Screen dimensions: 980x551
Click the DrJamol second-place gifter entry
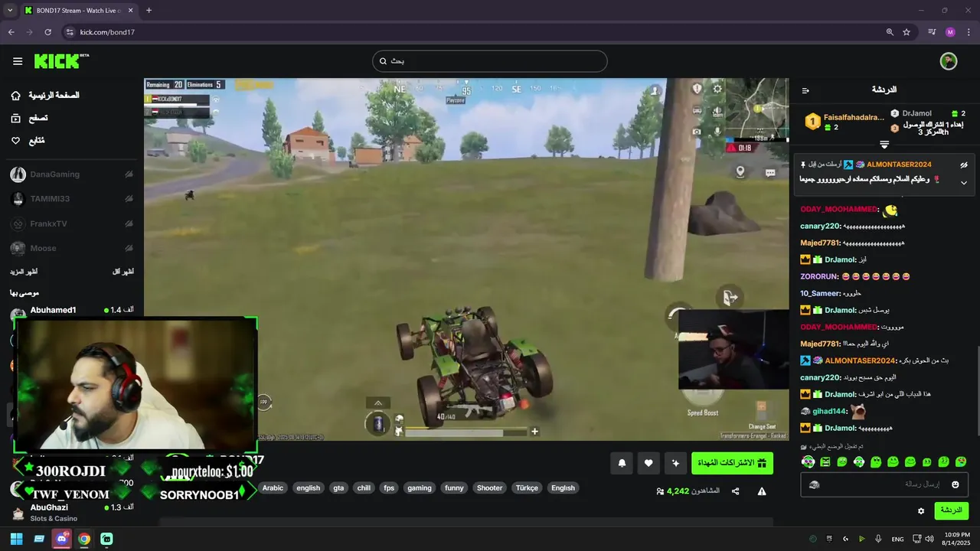click(x=928, y=113)
